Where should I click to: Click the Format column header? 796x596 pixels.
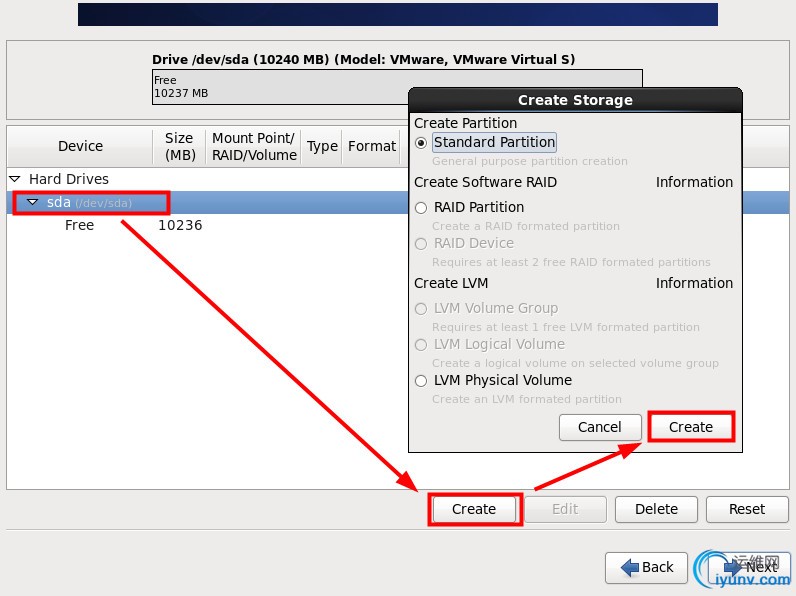[372, 146]
